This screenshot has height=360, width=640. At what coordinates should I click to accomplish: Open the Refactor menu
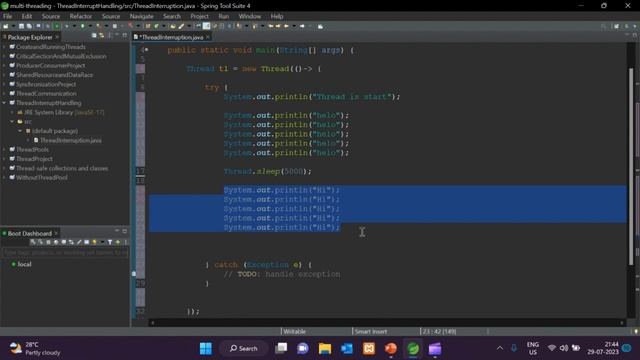click(x=80, y=16)
